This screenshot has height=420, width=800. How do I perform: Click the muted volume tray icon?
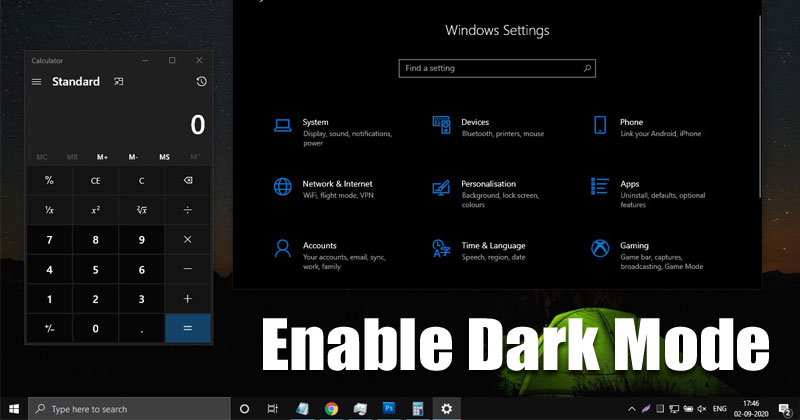click(702, 409)
